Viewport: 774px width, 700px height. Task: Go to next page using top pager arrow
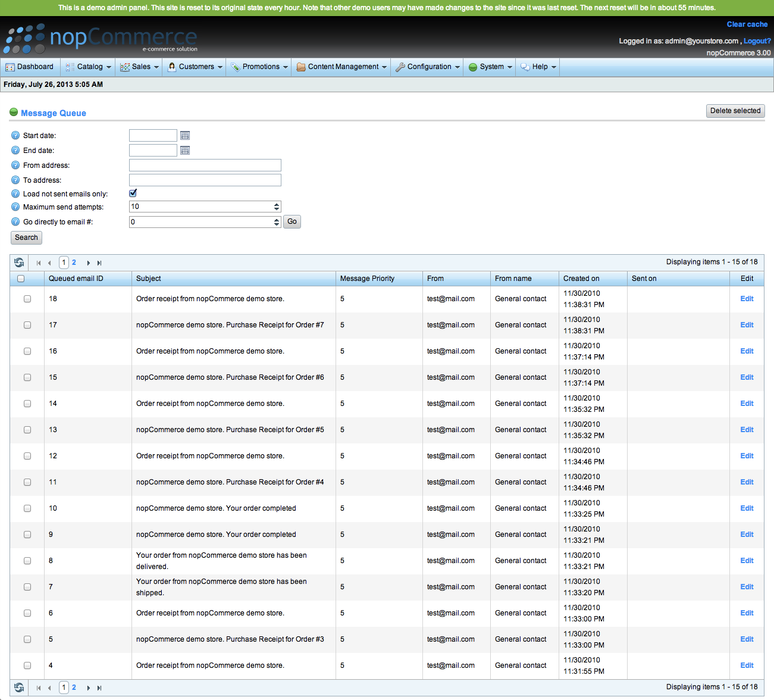(89, 263)
